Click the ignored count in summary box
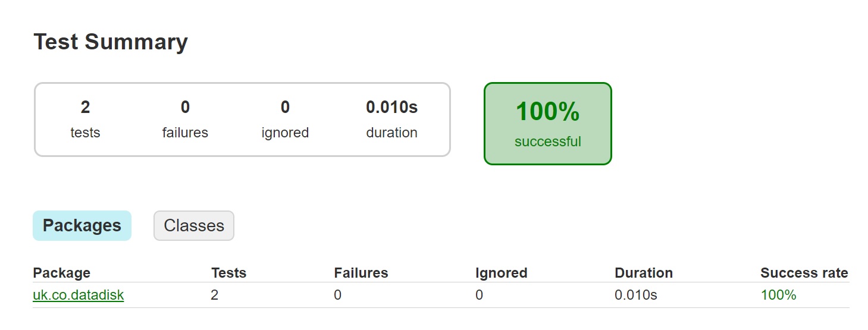868x330 pixels. coord(285,108)
